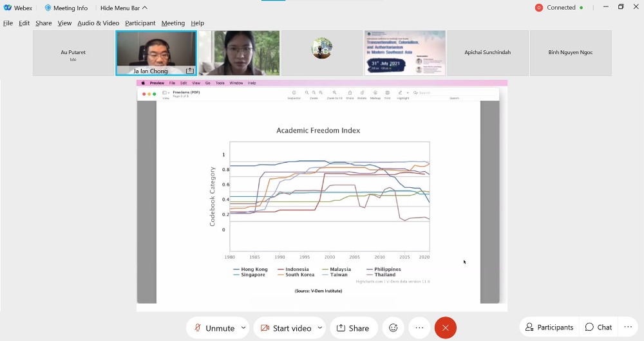
Task: Click the Meeting Info shield icon
Action: [x=48, y=8]
